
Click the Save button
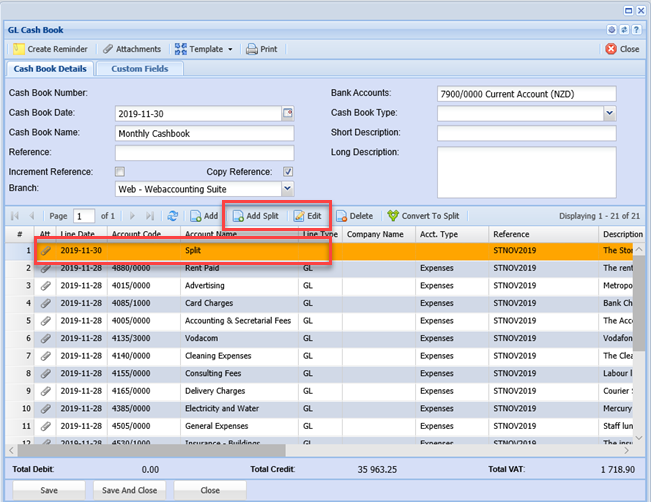pyautogui.click(x=48, y=491)
